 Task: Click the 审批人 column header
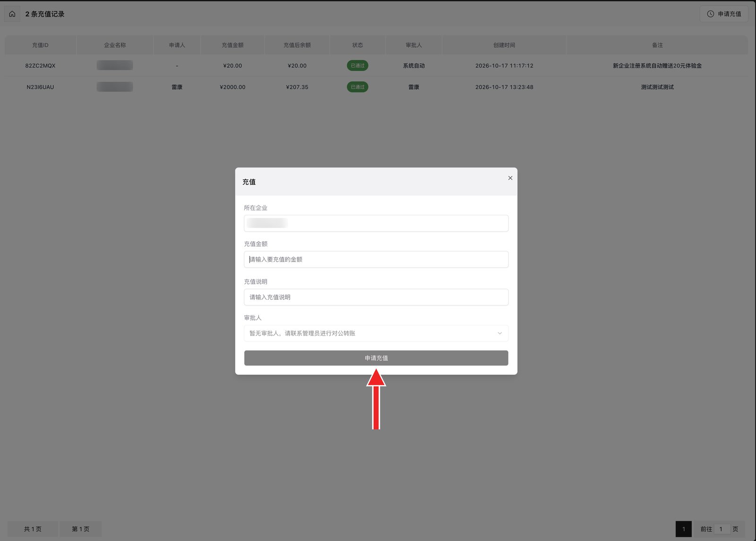[x=414, y=45]
